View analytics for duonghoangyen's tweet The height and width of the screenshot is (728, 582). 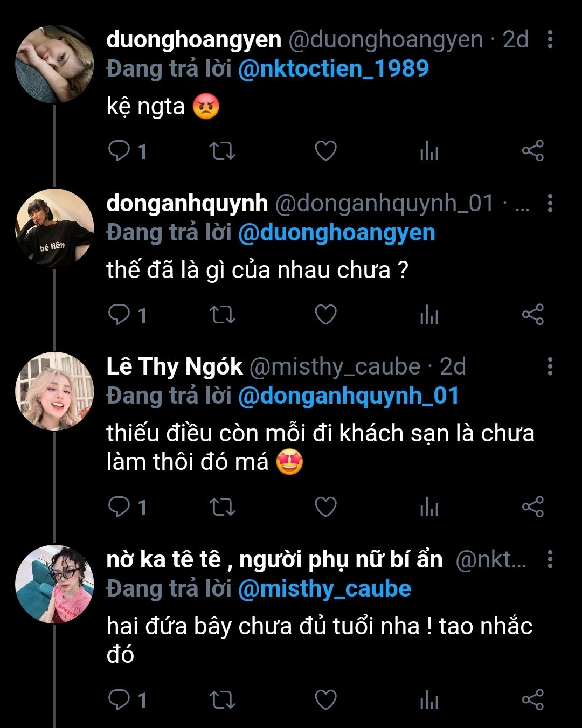pyautogui.click(x=429, y=151)
